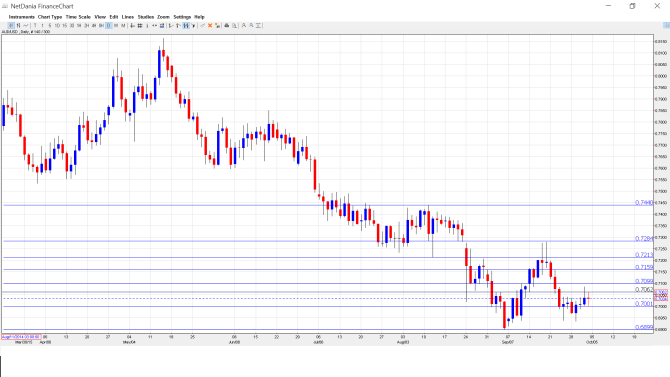Image resolution: width=670 pixels, height=377 pixels.
Task: Select the candlestick chart type icon
Action: click(x=11, y=26)
